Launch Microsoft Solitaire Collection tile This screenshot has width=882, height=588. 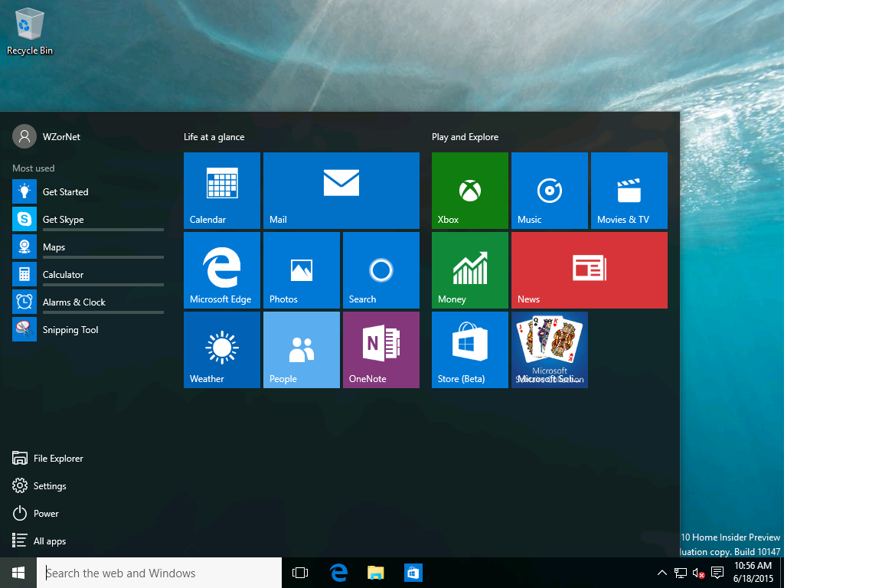pos(550,349)
